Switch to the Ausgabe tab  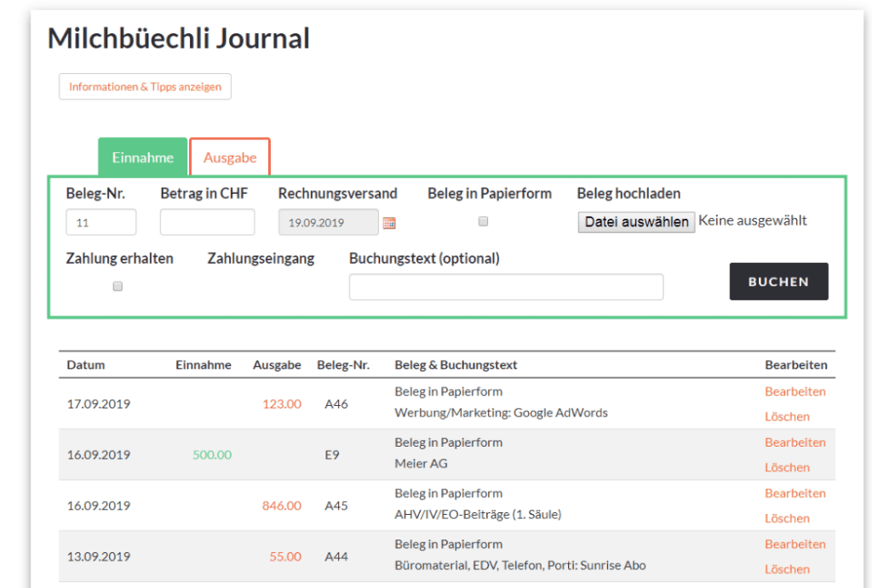(x=230, y=157)
